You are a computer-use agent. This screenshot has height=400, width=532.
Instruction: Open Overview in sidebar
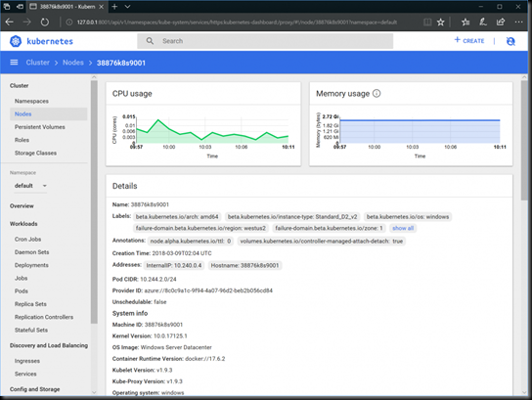22,206
